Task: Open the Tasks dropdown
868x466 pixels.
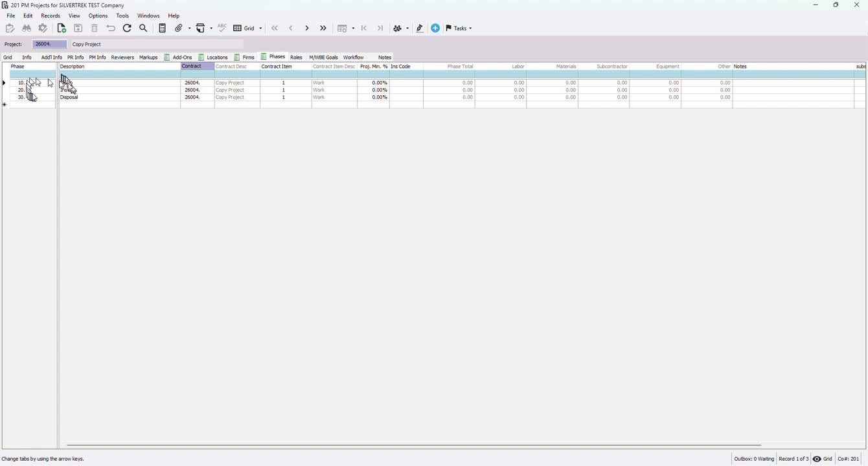Action: [x=459, y=28]
